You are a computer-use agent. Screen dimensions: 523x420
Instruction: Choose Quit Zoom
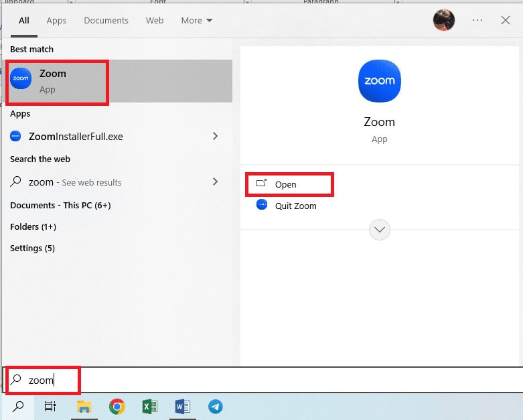[x=295, y=206]
